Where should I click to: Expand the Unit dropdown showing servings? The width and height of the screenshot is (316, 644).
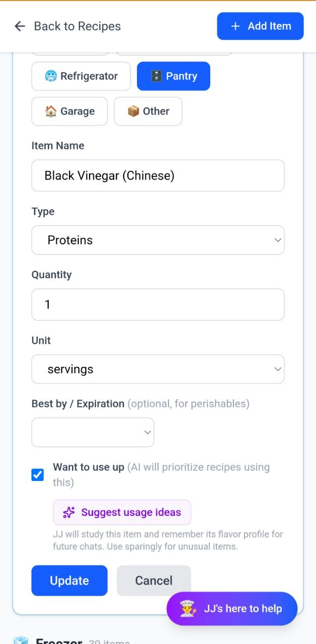(158, 369)
